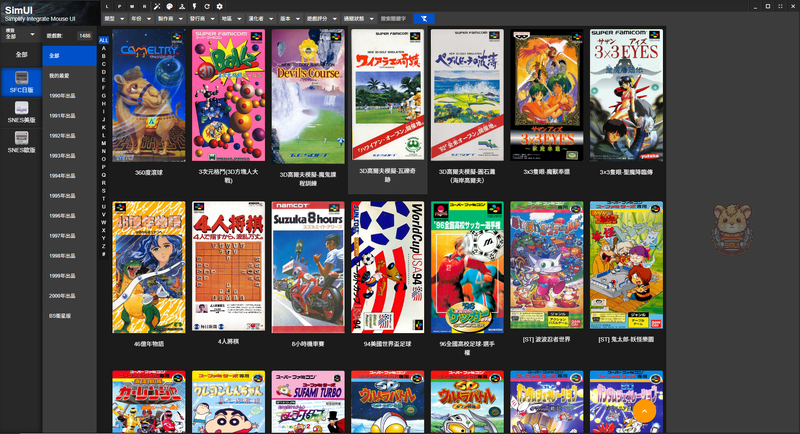The image size is (800, 434).
Task: Jump to letter Z in alphabet index
Action: pos(104,246)
